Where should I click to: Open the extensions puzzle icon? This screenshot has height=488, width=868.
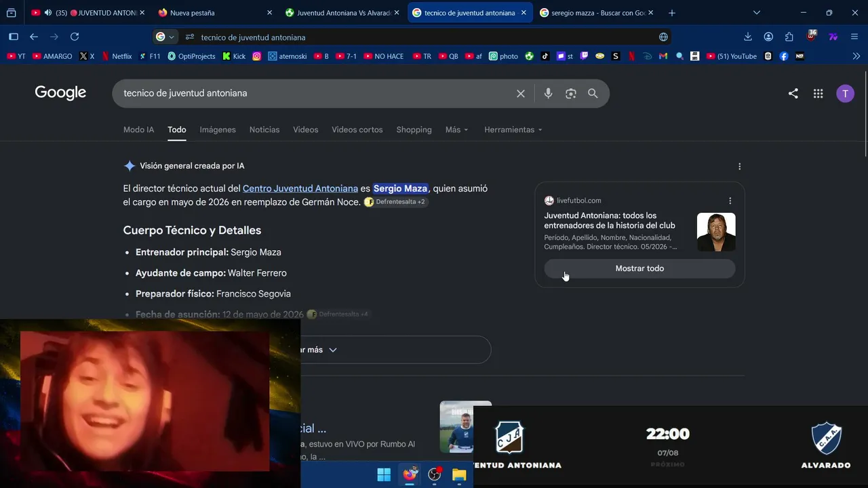click(x=789, y=37)
